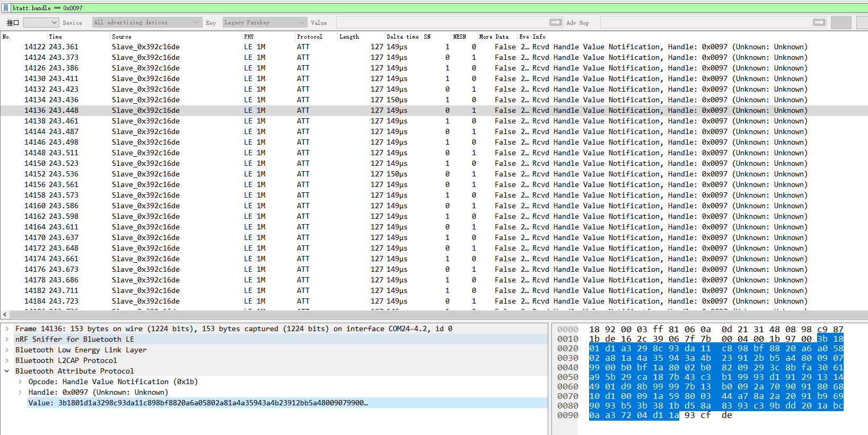
Task: Select packet 14158 at time 243.573
Action: coord(434,195)
